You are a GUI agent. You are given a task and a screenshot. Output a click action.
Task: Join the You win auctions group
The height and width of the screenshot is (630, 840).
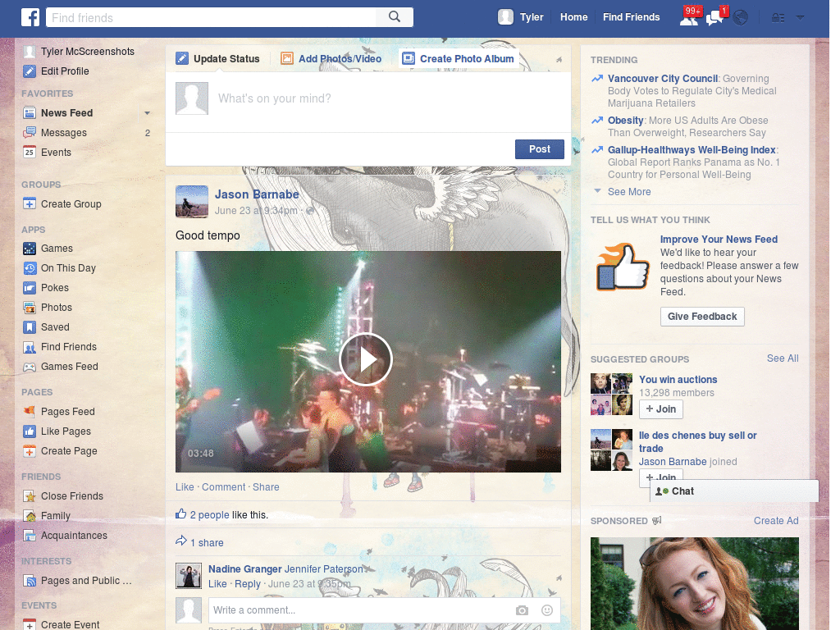point(660,409)
